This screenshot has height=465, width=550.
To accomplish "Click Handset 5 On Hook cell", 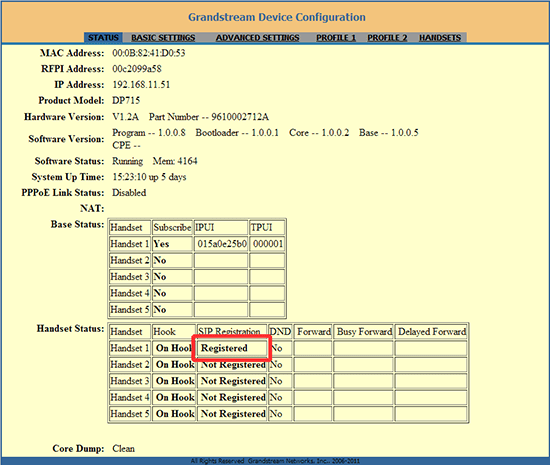I will click(174, 414).
